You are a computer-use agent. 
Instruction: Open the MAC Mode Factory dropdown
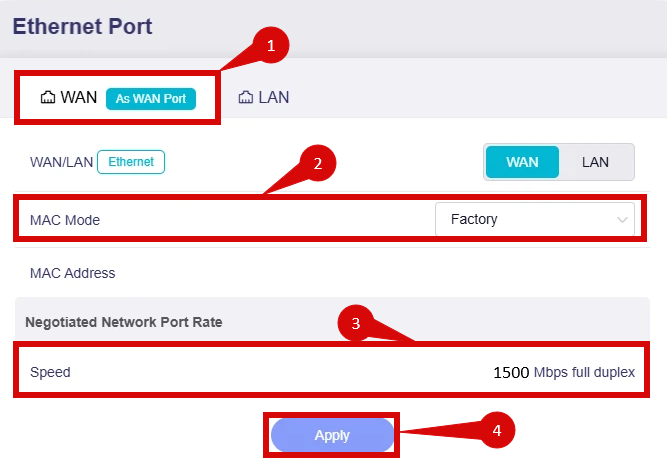coord(534,219)
